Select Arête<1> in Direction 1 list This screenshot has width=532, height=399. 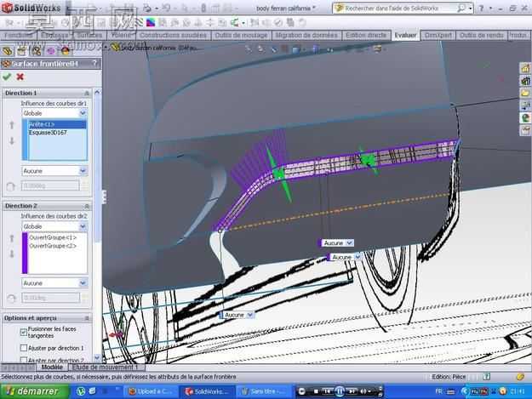click(57, 124)
